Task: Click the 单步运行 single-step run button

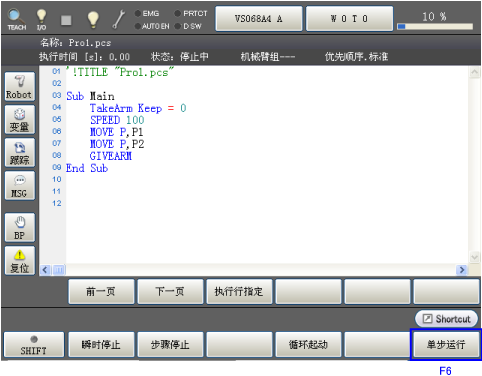Action: point(446,345)
